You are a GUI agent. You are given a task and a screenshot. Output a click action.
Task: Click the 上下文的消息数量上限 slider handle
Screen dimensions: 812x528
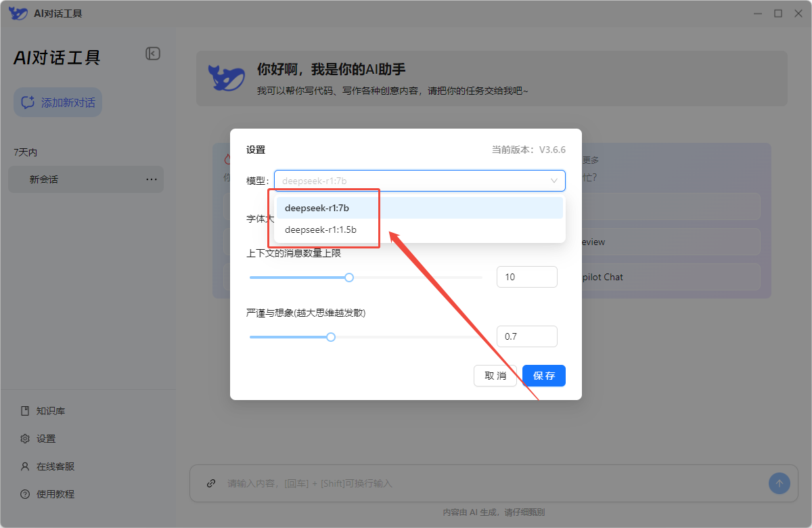coord(349,278)
